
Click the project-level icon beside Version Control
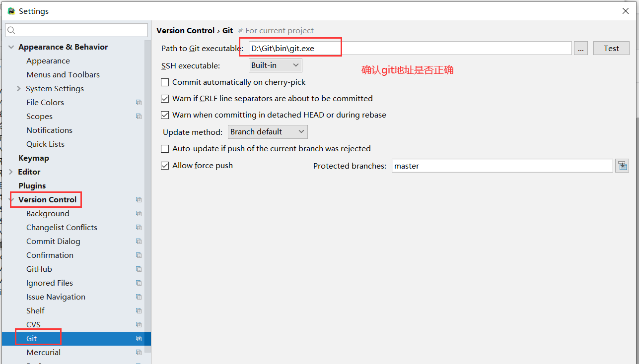139,200
